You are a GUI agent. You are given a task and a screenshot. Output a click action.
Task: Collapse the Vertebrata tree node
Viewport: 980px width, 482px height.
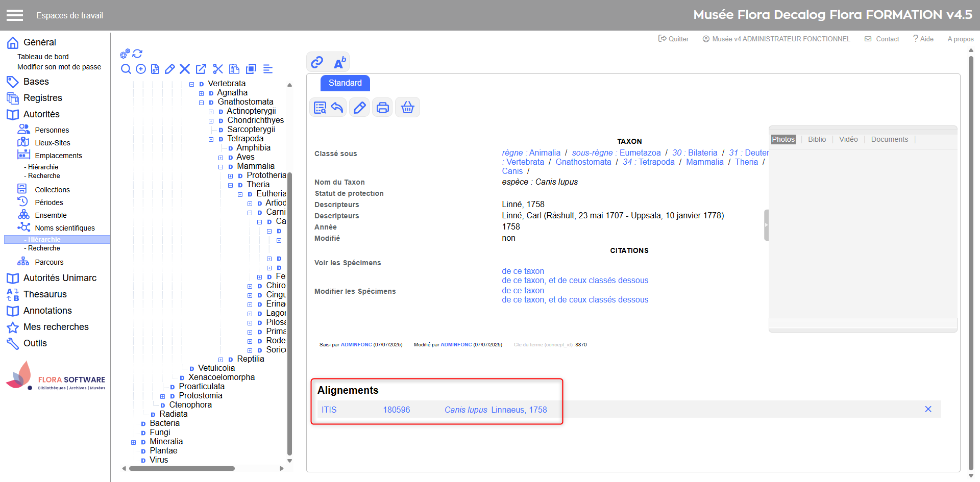192,84
